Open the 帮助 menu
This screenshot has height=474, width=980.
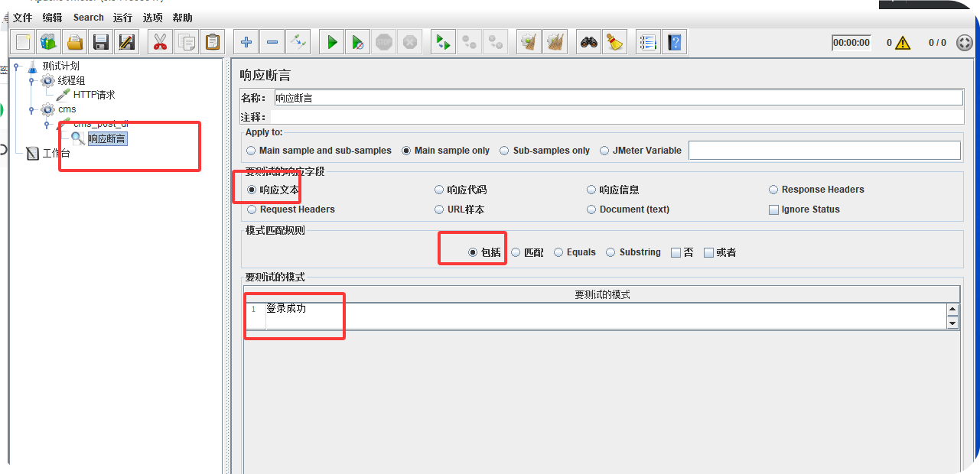(x=182, y=18)
